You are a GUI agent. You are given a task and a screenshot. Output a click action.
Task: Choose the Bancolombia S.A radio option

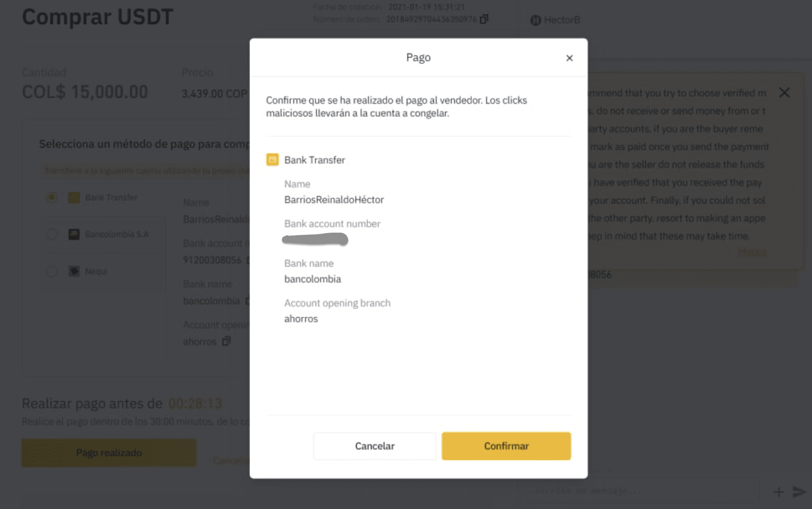pyautogui.click(x=51, y=234)
